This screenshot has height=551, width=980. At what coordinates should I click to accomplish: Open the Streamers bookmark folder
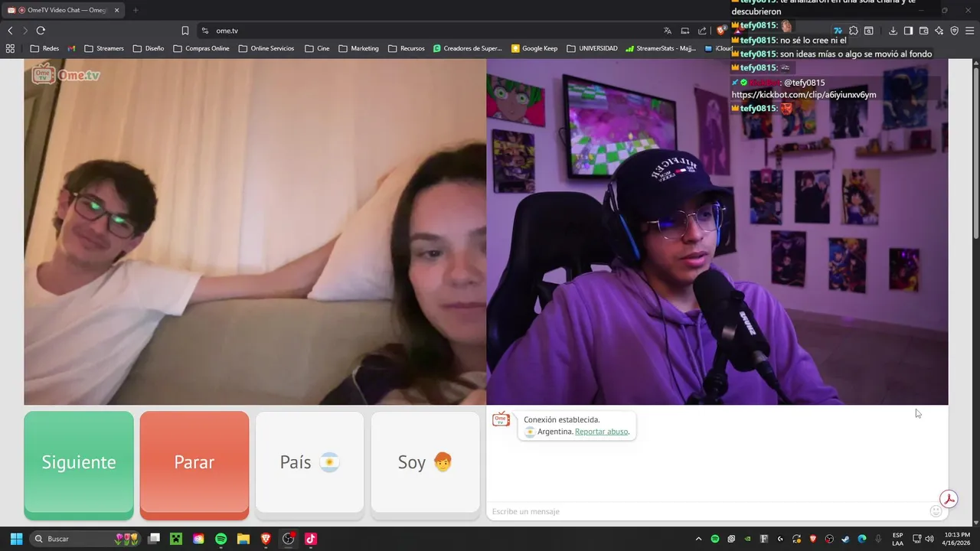[x=103, y=48]
